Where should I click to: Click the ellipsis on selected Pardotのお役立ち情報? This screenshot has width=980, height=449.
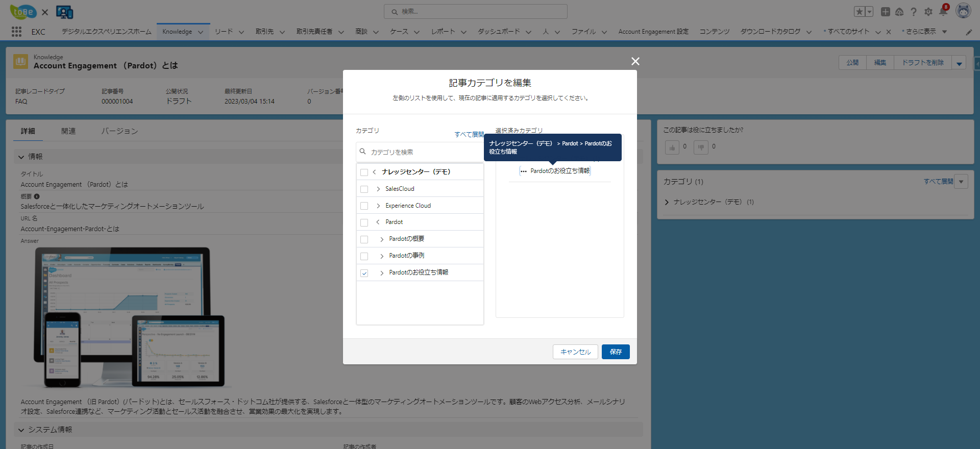point(523,171)
